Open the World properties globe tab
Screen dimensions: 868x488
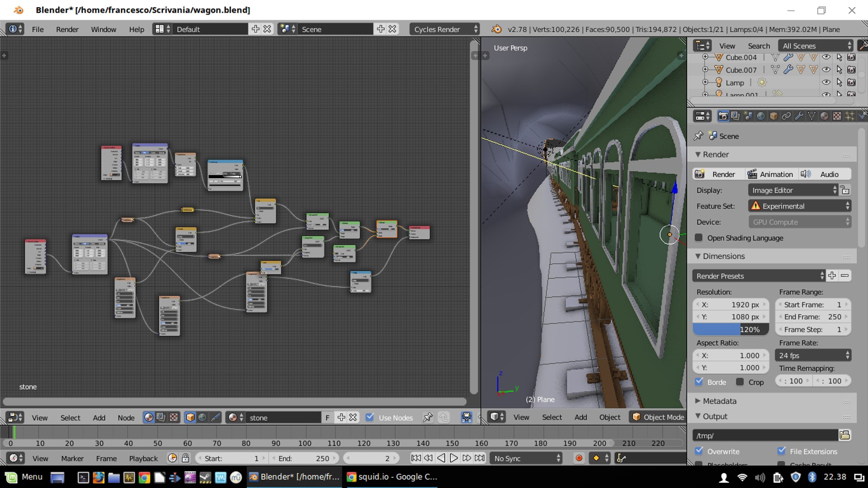[x=761, y=116]
